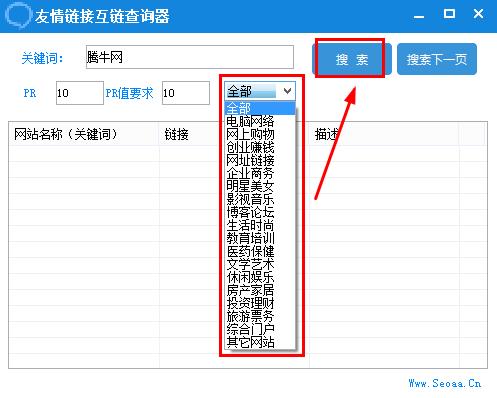Image resolution: width=497 pixels, height=398 pixels.
Task: Open the Www.Seoaa.Cn link
Action: coord(445,383)
